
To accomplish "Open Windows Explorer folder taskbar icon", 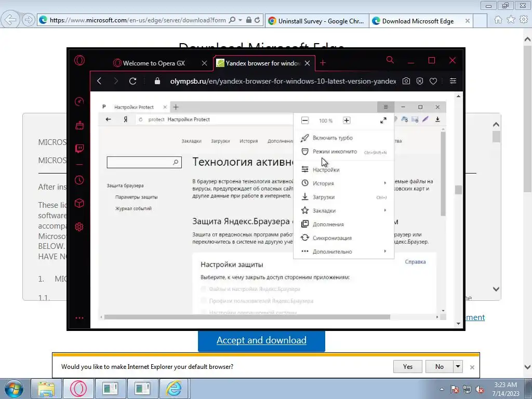I will (46, 389).
